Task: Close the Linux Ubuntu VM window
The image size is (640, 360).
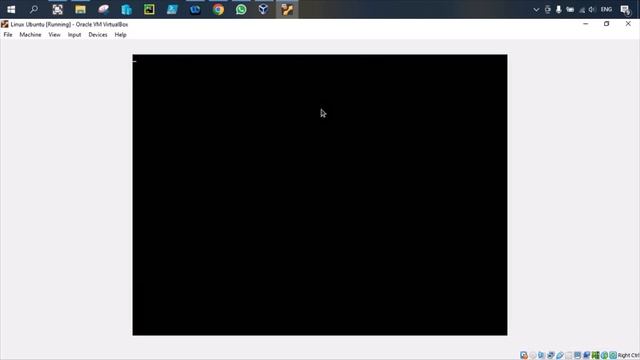Action: click(x=628, y=24)
